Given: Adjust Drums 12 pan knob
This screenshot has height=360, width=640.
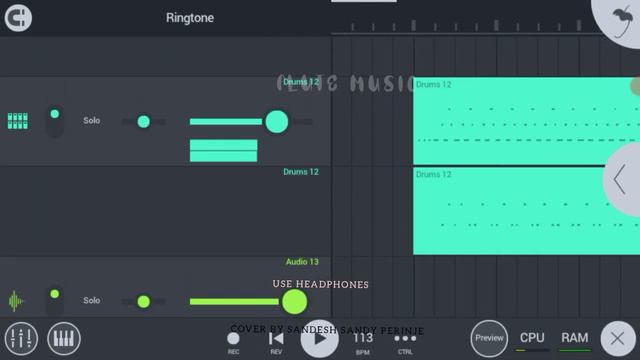Looking at the screenshot, I should point(144,122).
